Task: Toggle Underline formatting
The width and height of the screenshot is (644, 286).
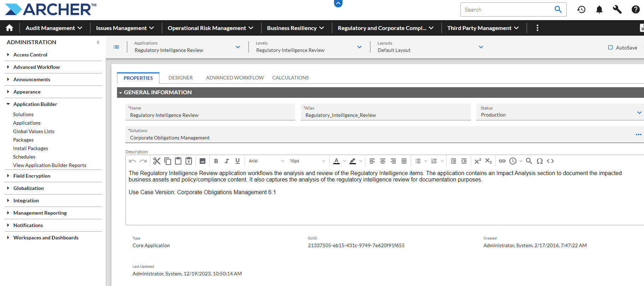Action: pos(238,161)
